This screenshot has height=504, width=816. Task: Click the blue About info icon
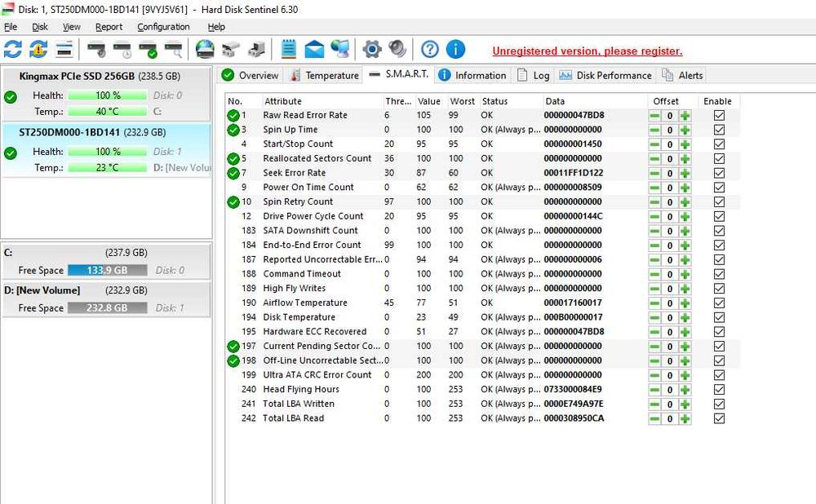click(x=456, y=50)
